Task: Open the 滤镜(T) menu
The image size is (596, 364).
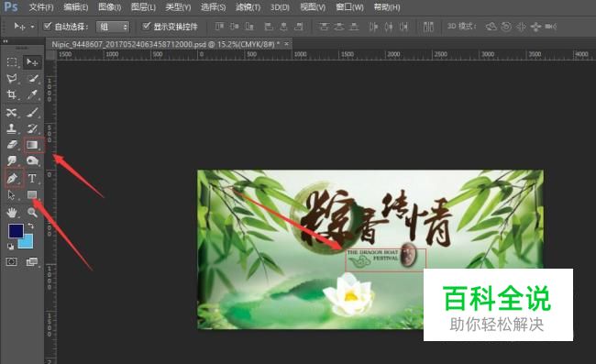Action: [248, 7]
